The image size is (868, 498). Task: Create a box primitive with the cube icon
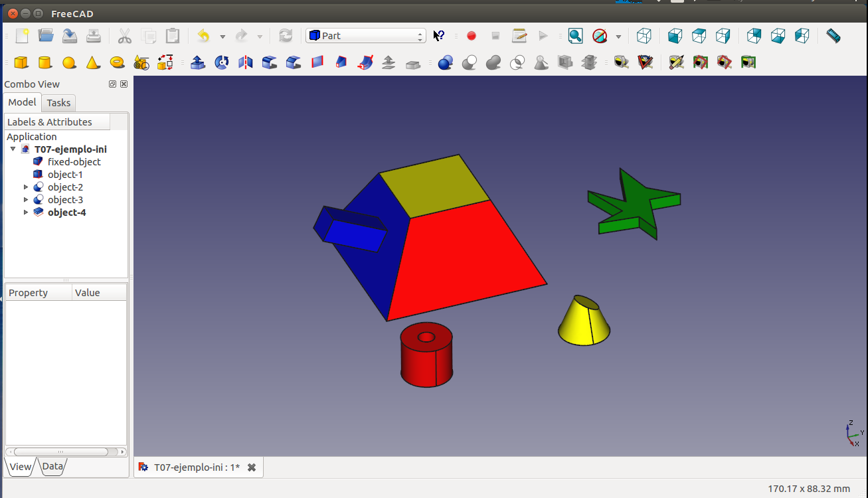pos(21,62)
